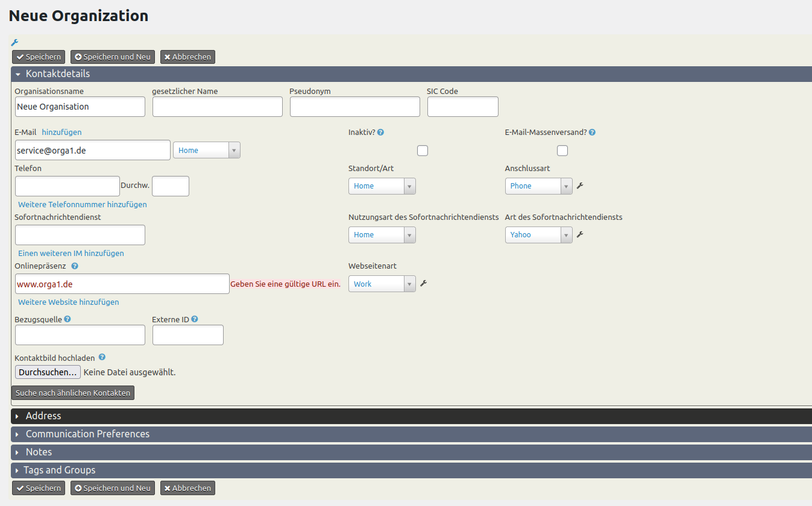Open the E-Mail location type Home dropdown
The width and height of the screenshot is (812, 506).
tap(206, 150)
